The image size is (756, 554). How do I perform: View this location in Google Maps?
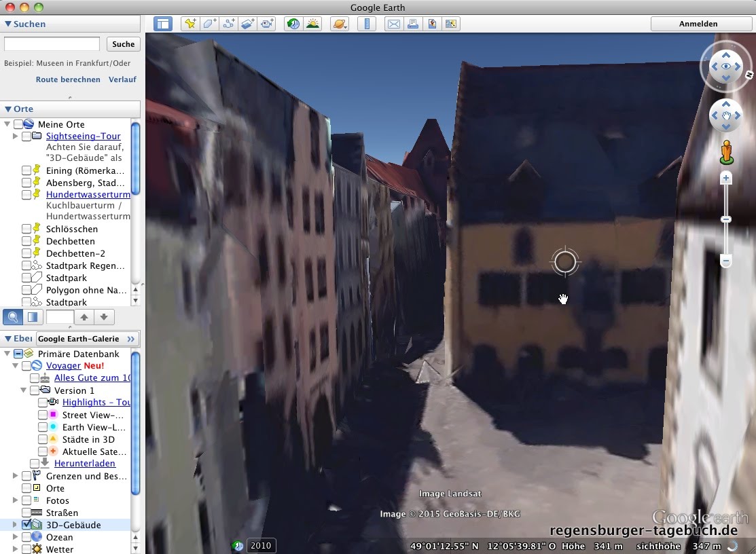[x=451, y=24]
